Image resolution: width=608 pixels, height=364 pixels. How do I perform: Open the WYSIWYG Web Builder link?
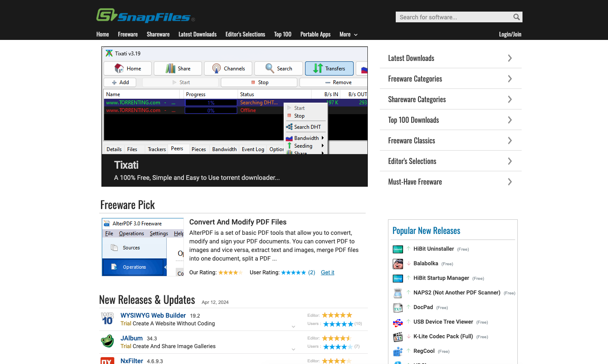pos(153,315)
